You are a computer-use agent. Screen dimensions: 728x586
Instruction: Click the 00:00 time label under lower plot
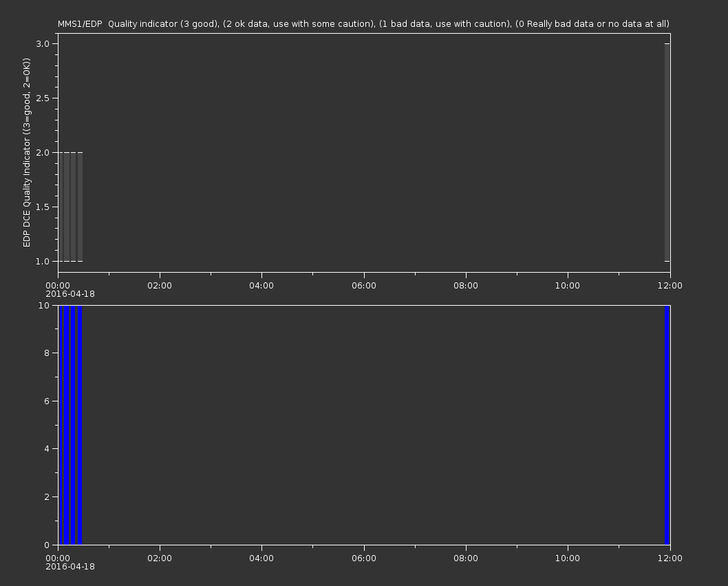[58, 558]
